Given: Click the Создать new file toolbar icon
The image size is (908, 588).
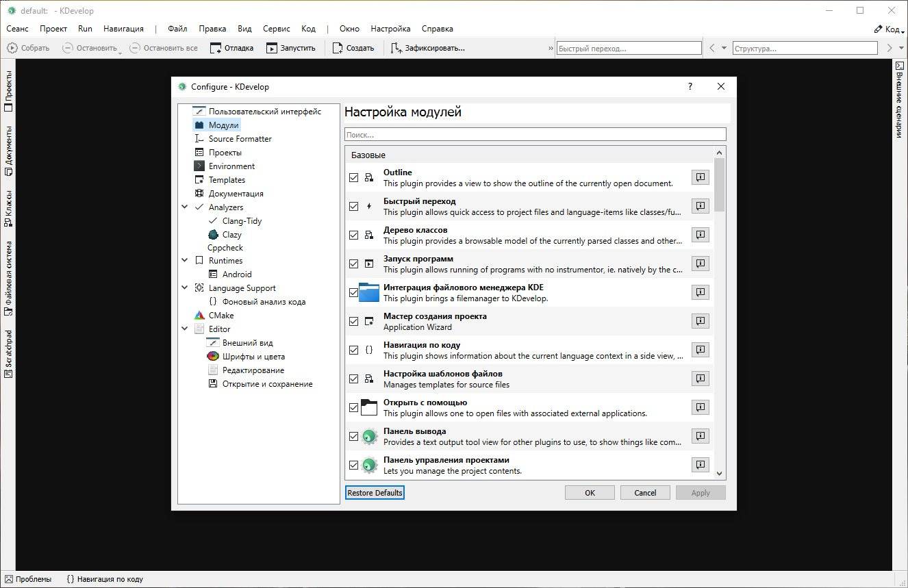Looking at the screenshot, I should coord(338,48).
